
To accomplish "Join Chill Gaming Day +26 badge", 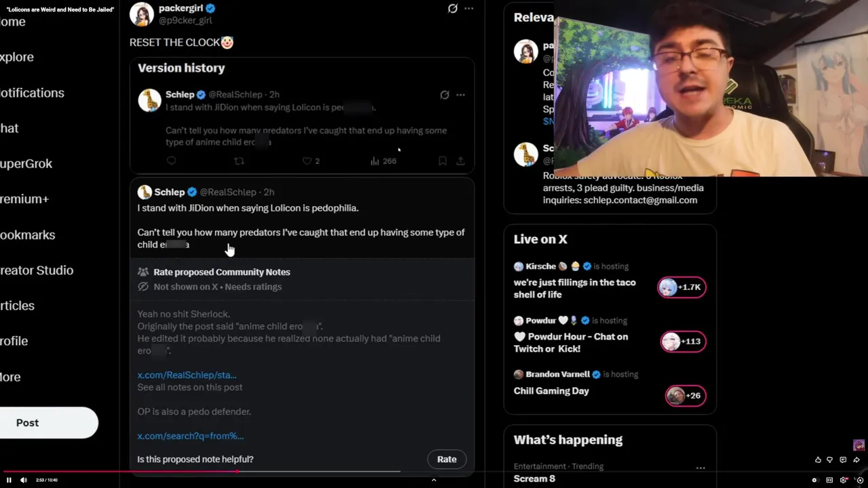I will coord(686,396).
